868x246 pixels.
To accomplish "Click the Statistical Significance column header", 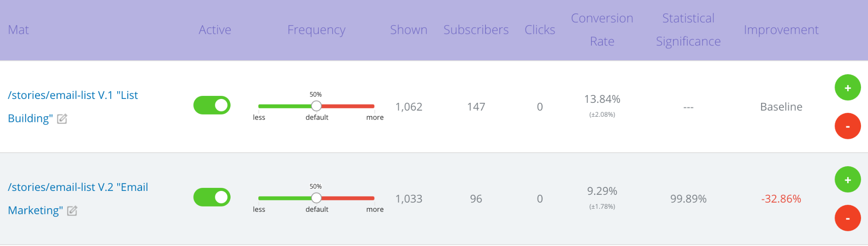I will pyautogui.click(x=688, y=30).
